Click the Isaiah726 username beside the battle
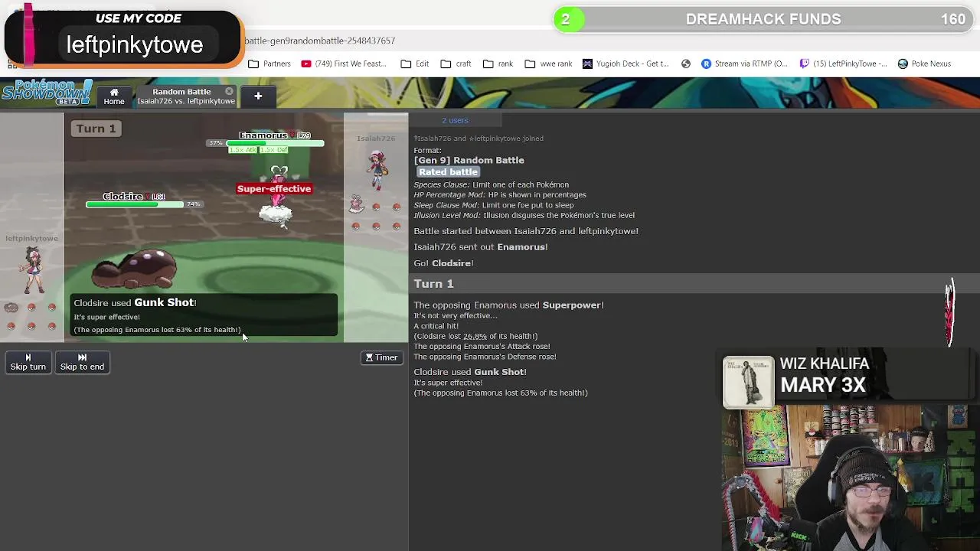 click(x=376, y=139)
